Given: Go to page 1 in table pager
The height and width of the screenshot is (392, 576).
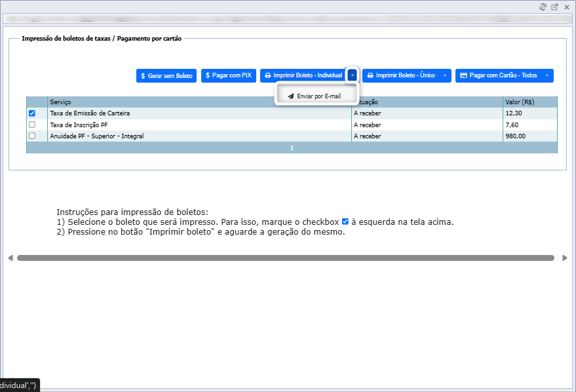Looking at the screenshot, I should 292,148.
